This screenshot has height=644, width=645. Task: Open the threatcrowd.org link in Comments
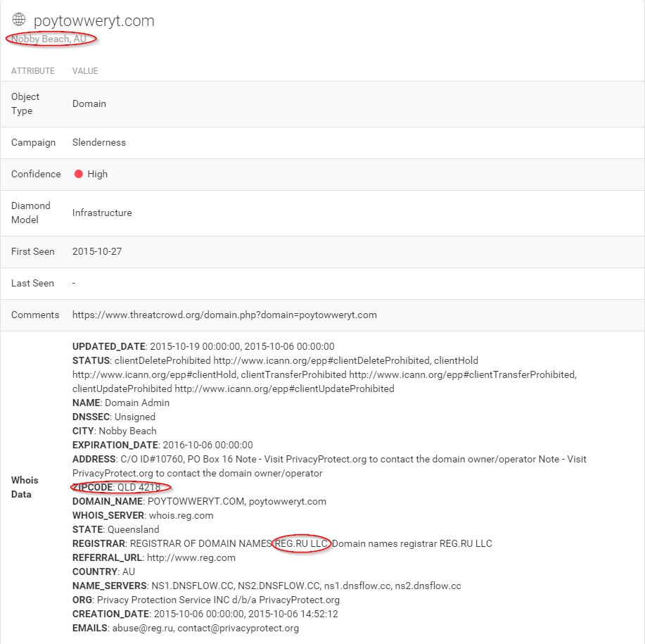click(224, 315)
